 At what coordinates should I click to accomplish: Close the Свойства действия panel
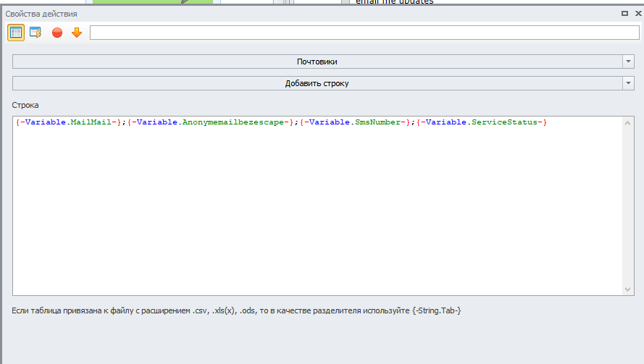[x=638, y=14]
